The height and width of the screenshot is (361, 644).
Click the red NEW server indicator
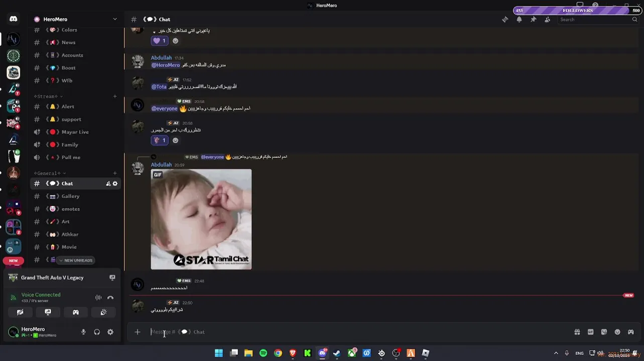(14, 261)
